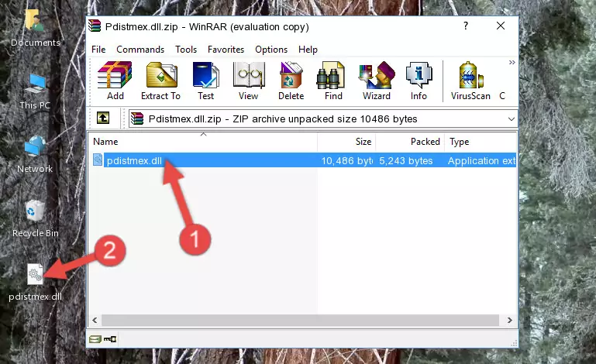Click the horizontal scrollbar left arrow
Viewport: 596px width, 364px height.
95,321
